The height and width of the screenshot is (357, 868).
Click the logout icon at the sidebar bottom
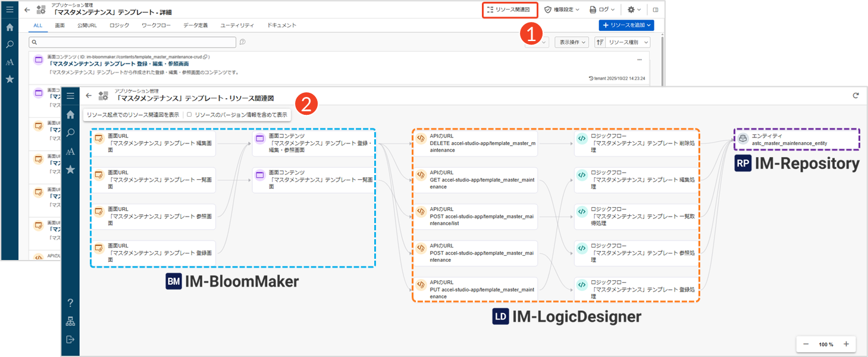tap(70, 339)
